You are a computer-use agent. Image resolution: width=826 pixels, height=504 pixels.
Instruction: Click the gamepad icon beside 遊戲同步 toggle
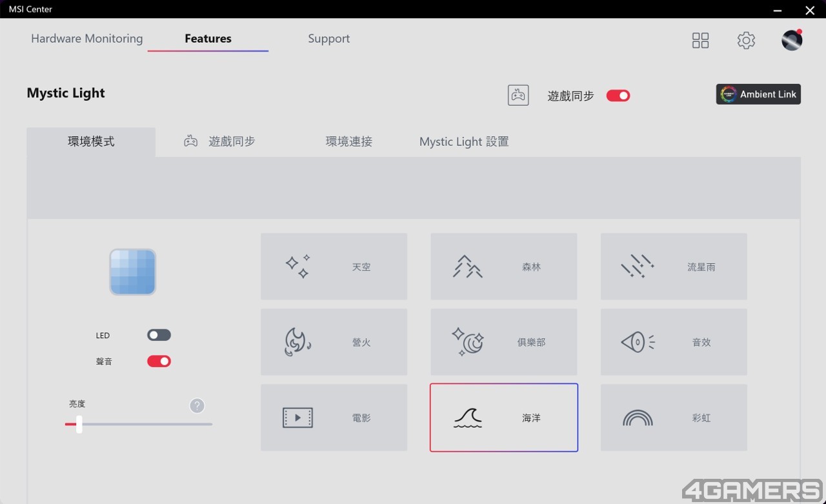[518, 96]
